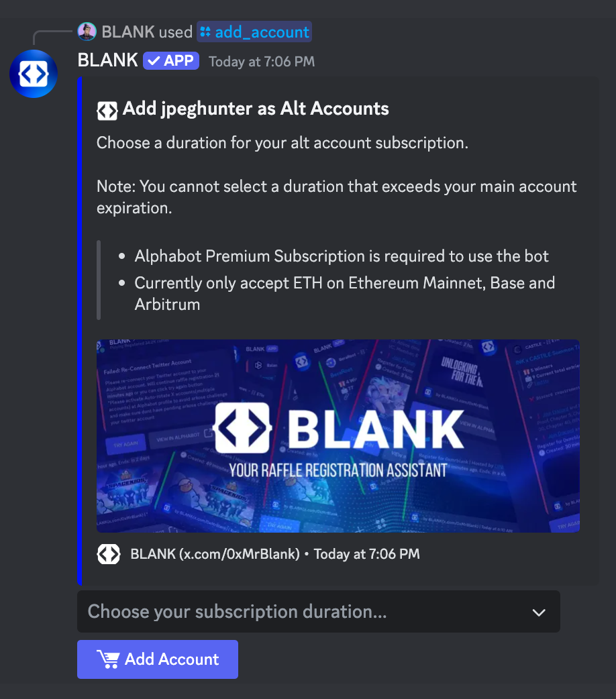Click the BLANK bot username
Image resolution: width=616 pixels, height=699 pixels.
108,60
